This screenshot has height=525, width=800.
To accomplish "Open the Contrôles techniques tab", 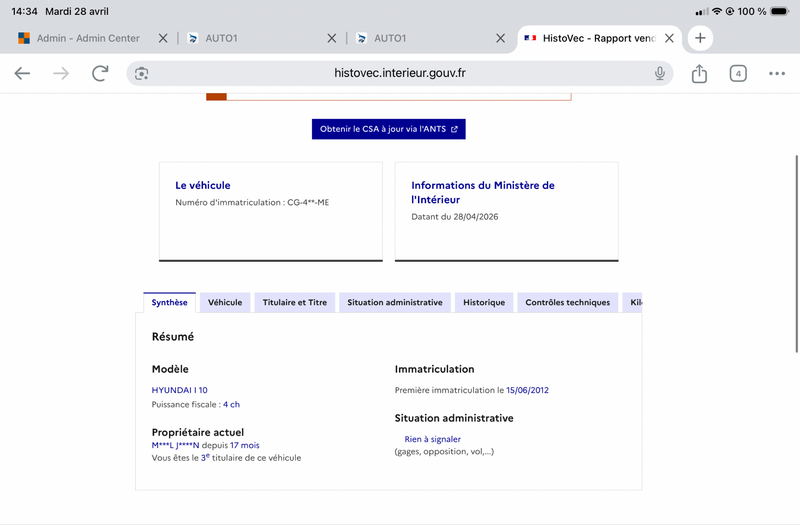I will coord(567,303).
